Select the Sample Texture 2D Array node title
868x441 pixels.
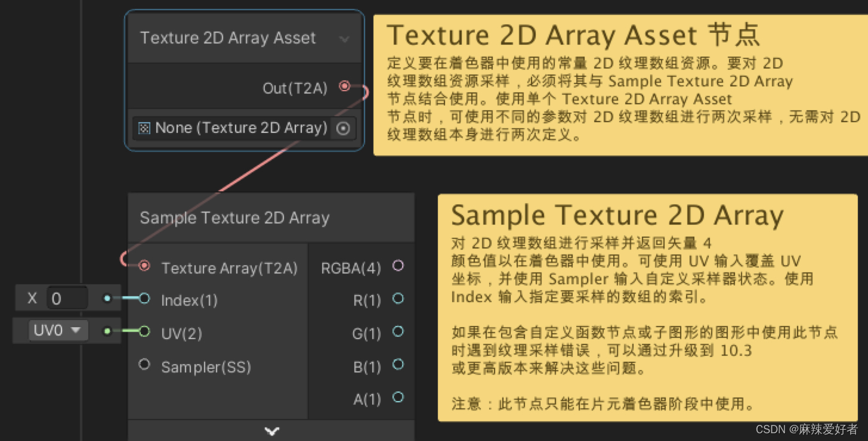tap(234, 218)
